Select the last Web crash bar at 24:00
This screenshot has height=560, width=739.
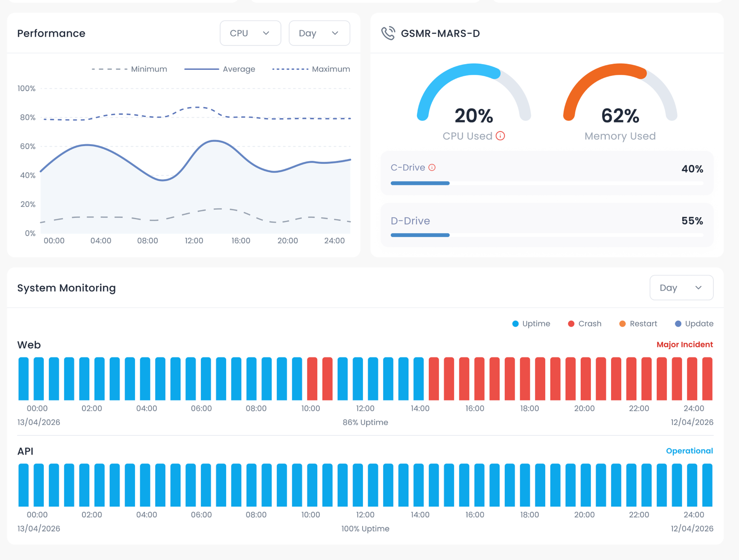(707, 379)
